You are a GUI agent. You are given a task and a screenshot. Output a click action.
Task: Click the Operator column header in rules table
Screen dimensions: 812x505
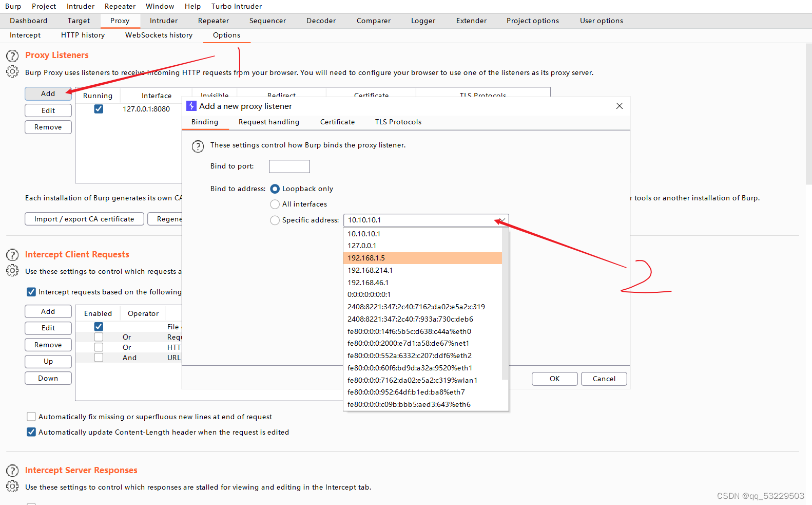tap(143, 313)
